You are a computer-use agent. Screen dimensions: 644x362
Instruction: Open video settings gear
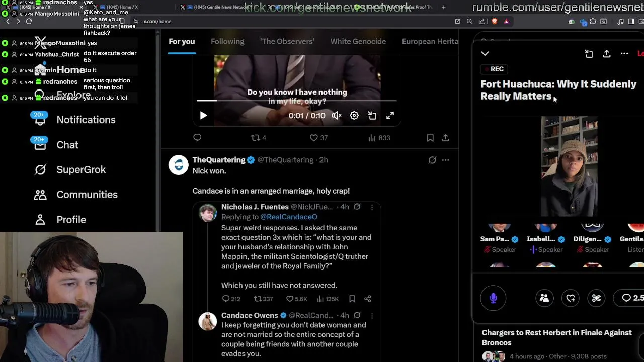point(354,116)
